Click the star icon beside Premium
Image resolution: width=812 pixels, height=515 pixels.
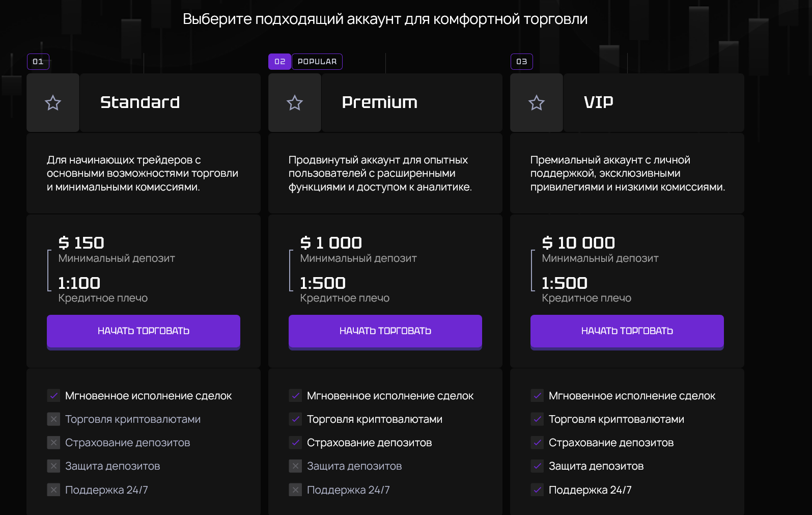295,103
